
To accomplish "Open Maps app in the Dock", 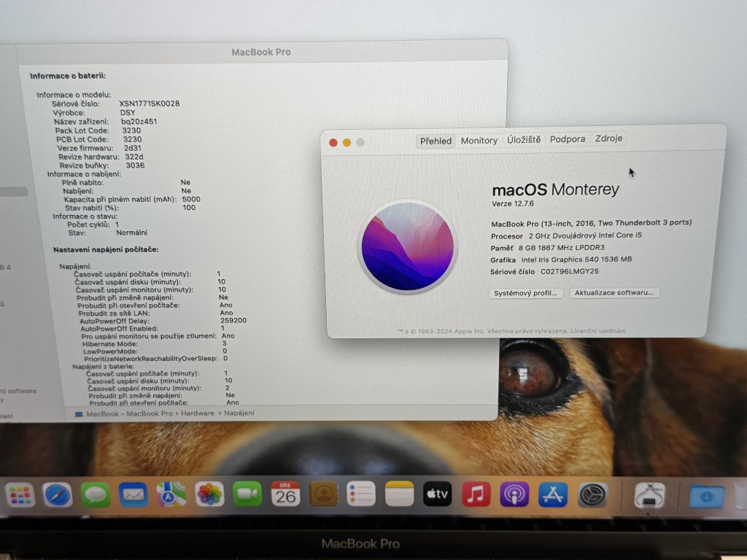I will (x=171, y=494).
